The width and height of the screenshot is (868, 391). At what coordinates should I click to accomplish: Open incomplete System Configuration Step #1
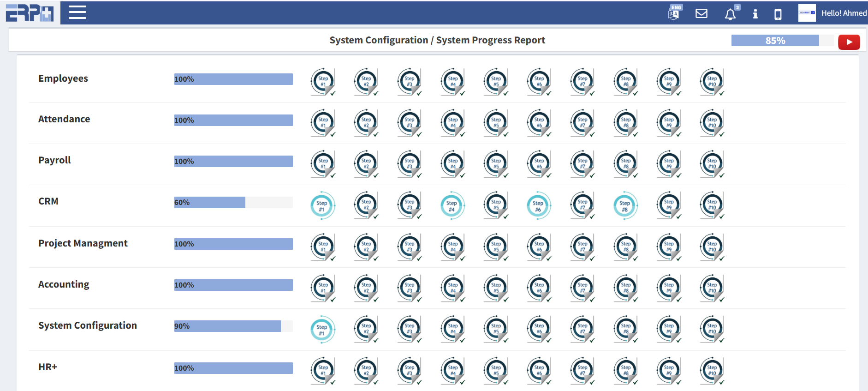322,330
